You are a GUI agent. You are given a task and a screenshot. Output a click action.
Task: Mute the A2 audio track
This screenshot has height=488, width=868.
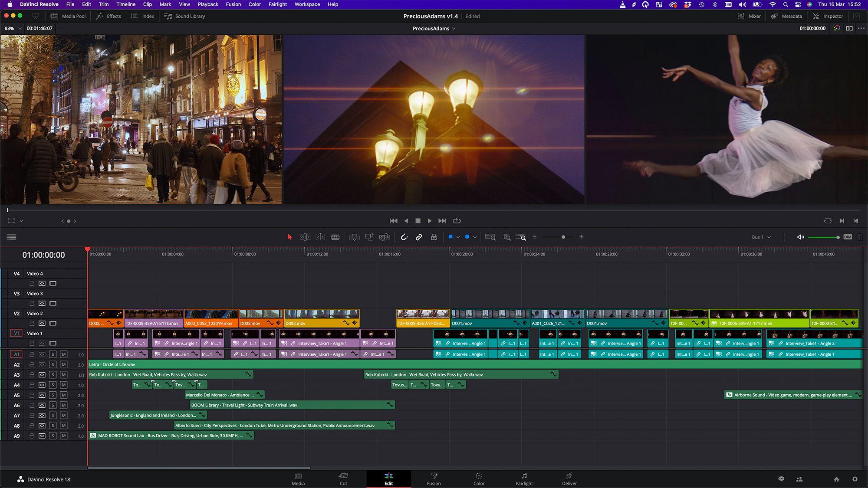[63, 364]
